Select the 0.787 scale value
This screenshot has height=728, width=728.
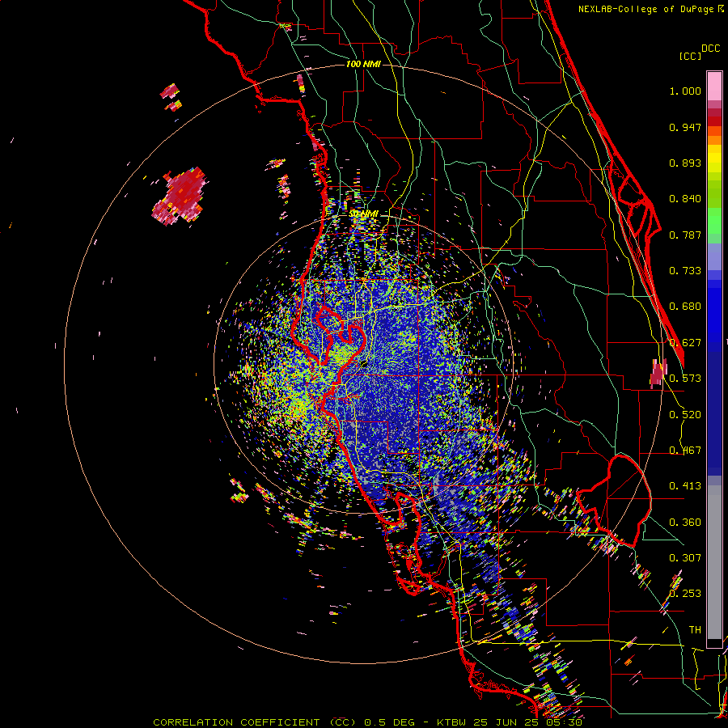pyautogui.click(x=685, y=235)
